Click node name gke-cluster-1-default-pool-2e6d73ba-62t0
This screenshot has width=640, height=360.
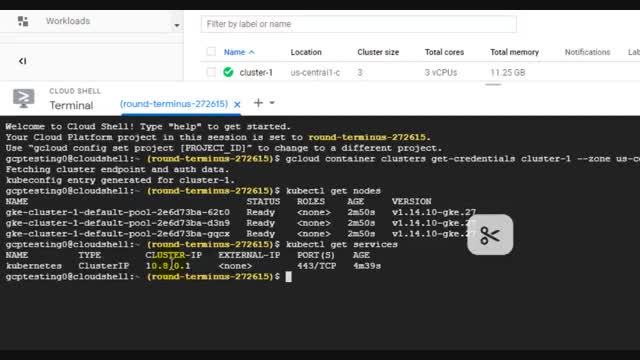[118, 212]
